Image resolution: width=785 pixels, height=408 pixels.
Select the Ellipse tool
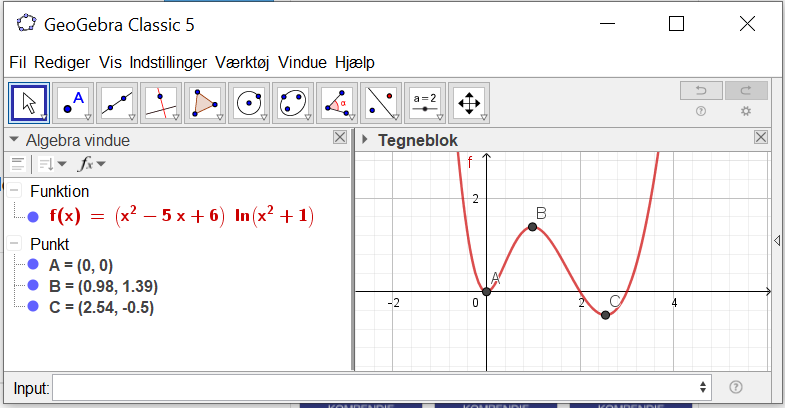[293, 103]
